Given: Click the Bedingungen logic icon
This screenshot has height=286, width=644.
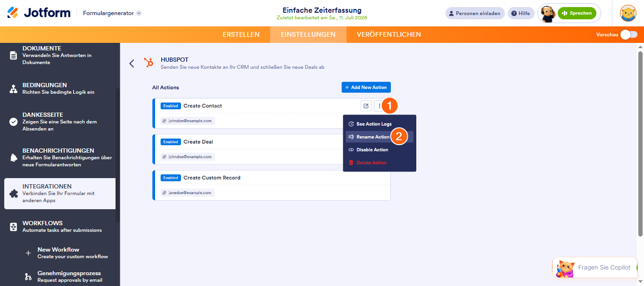Looking at the screenshot, I should click(x=14, y=89).
